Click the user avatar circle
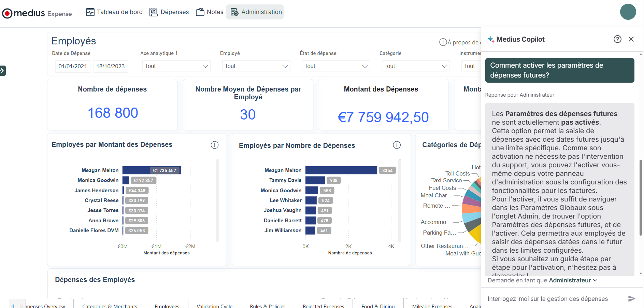 pos(628,12)
